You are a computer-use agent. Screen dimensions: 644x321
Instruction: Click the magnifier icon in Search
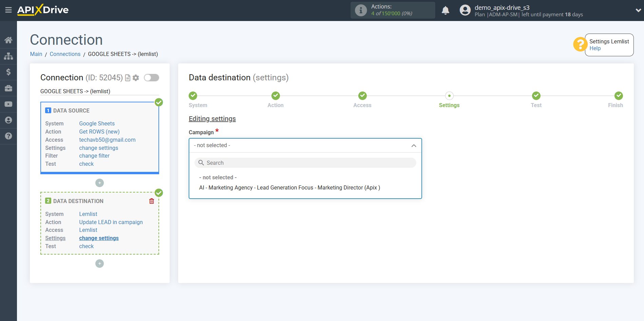point(201,163)
